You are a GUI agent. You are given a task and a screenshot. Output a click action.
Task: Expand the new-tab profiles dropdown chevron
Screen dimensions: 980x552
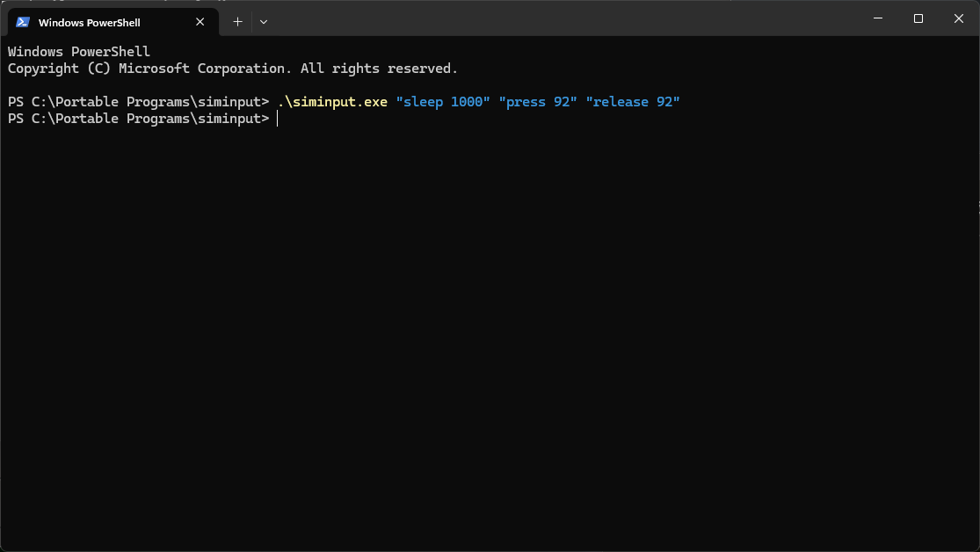point(264,22)
